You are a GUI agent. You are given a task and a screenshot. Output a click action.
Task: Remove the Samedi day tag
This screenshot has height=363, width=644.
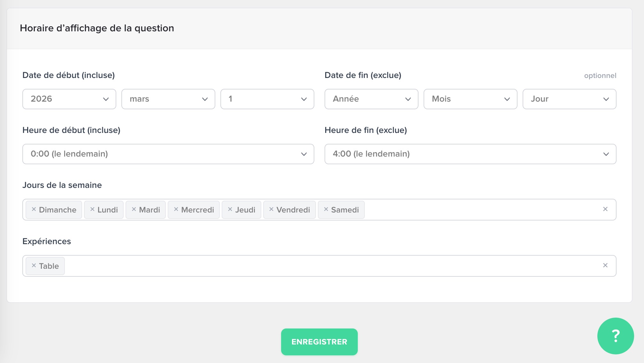(x=326, y=209)
